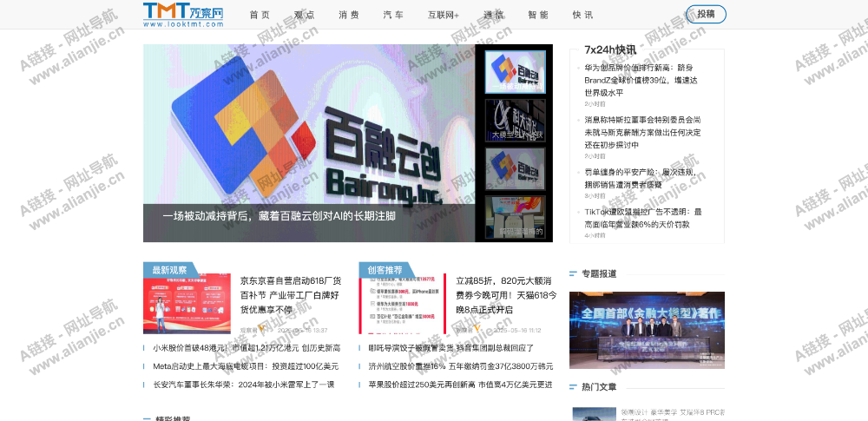
Task: Open the 天猫618 coupon article thumbnail
Action: click(403, 304)
